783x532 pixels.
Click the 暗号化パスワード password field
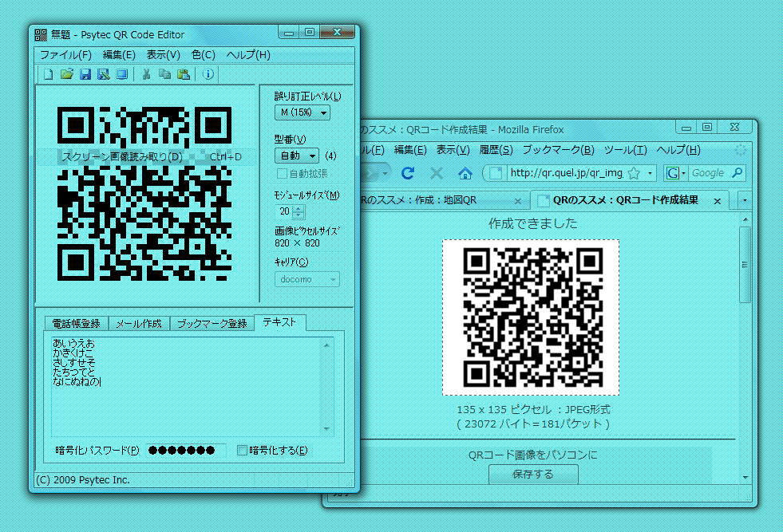click(186, 451)
